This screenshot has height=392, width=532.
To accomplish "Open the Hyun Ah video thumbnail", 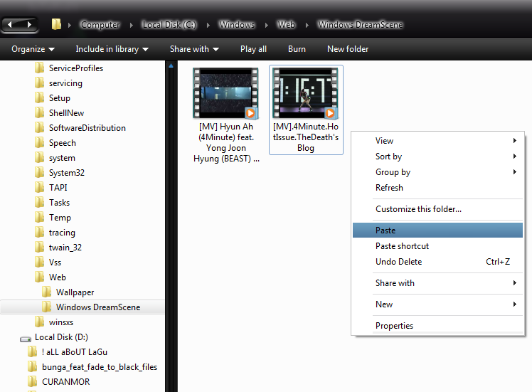I will 225,93.
